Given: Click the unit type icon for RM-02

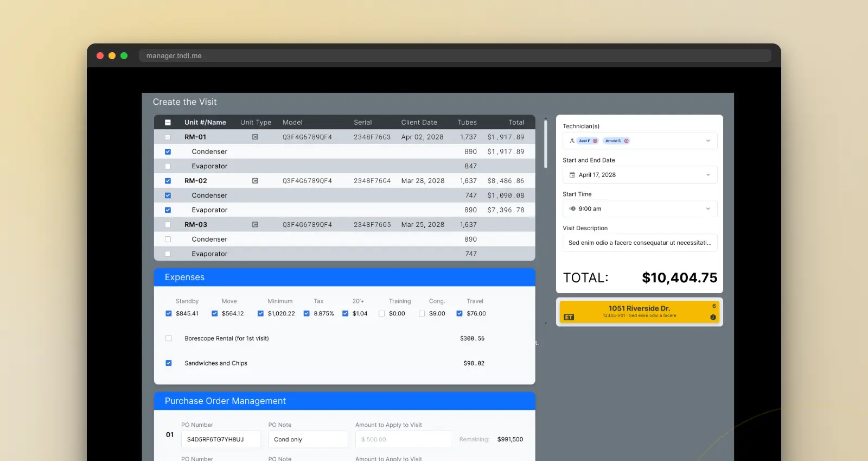Looking at the screenshot, I should [x=255, y=181].
